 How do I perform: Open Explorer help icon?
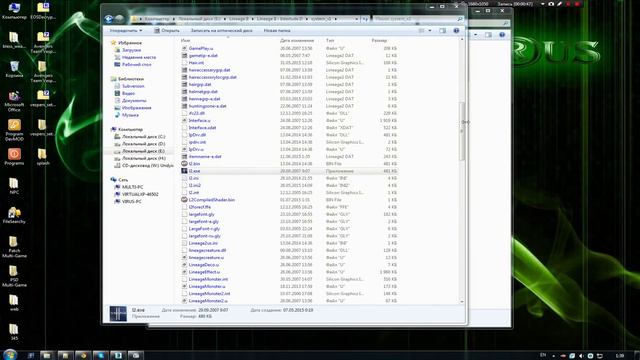click(456, 31)
